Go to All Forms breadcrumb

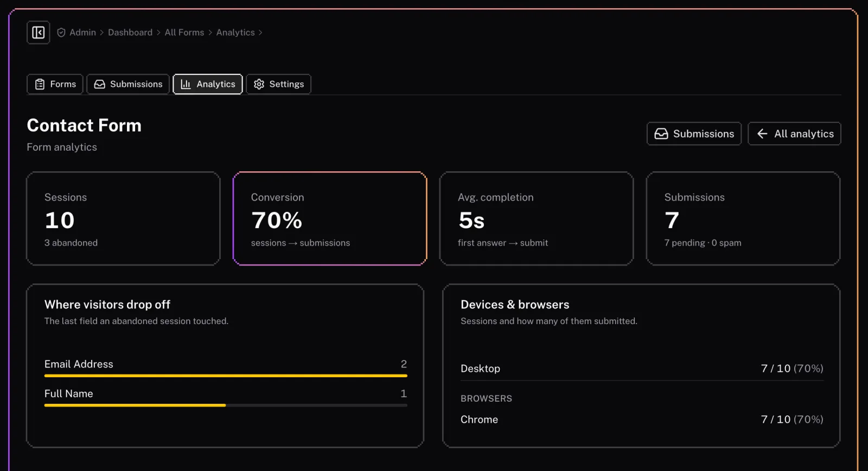point(184,33)
